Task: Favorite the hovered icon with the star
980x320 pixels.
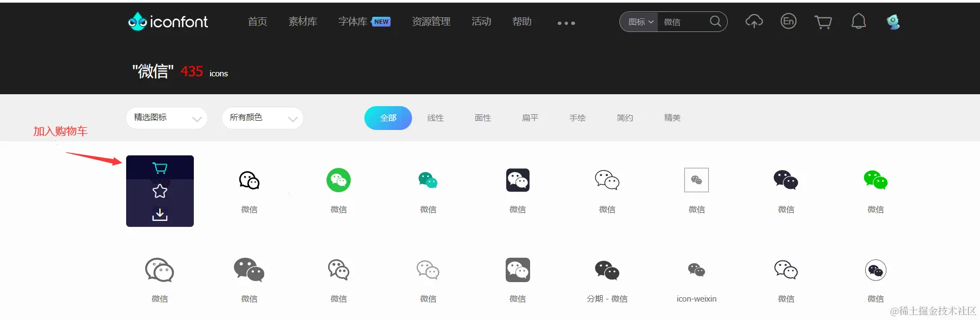Action: pos(160,191)
